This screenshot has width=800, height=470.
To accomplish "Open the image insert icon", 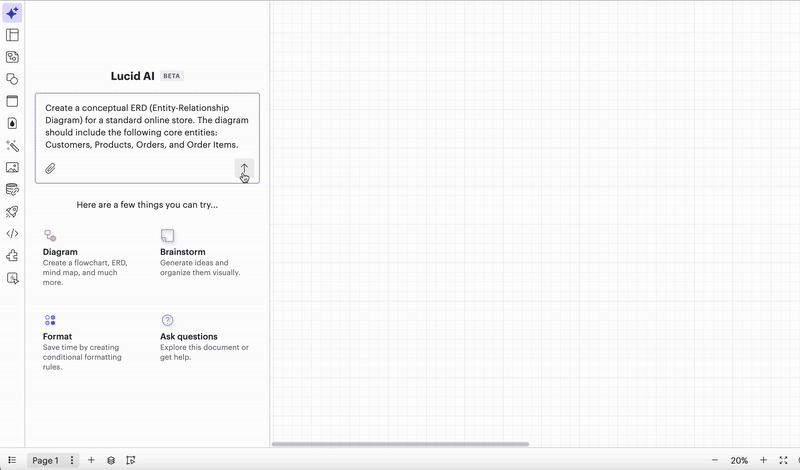I will pos(12,167).
